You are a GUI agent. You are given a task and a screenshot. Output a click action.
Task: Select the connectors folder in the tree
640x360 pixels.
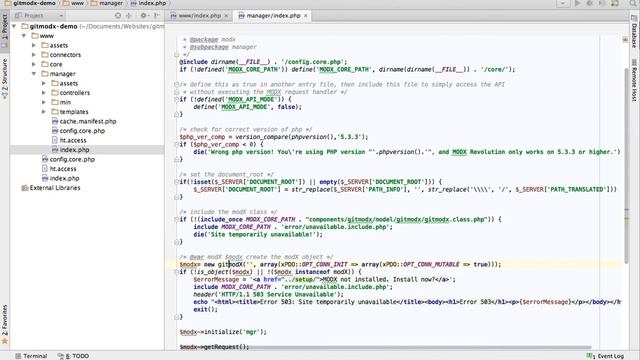(x=61, y=55)
